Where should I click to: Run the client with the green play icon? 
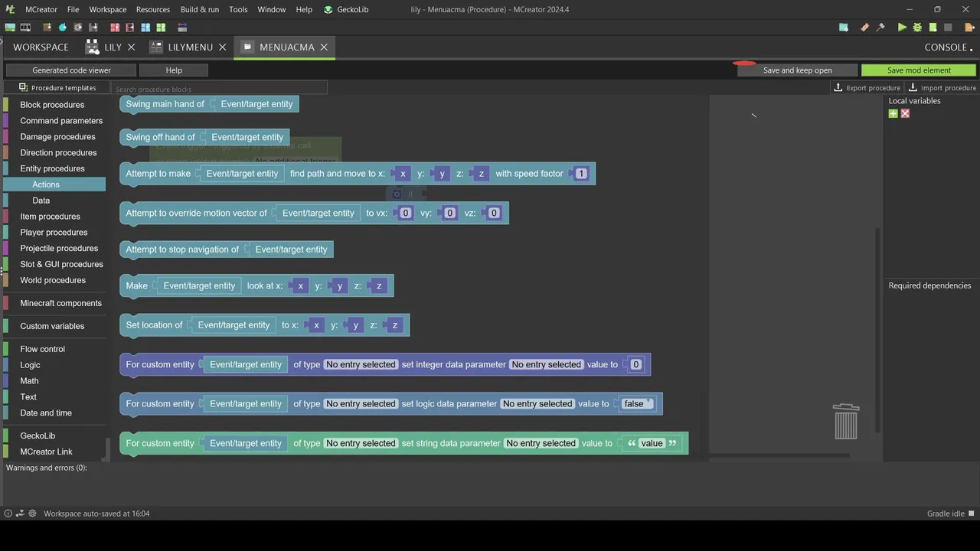(902, 28)
